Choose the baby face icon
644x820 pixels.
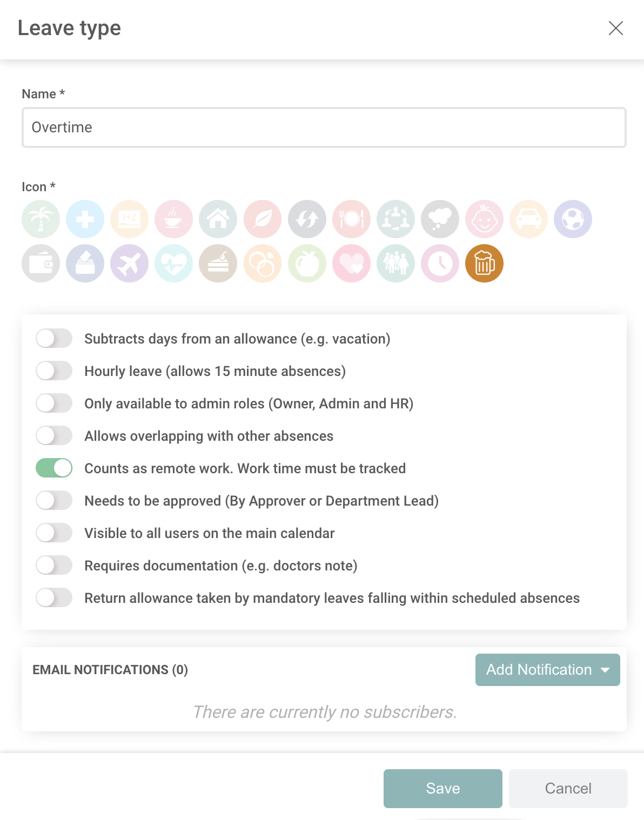click(x=485, y=219)
